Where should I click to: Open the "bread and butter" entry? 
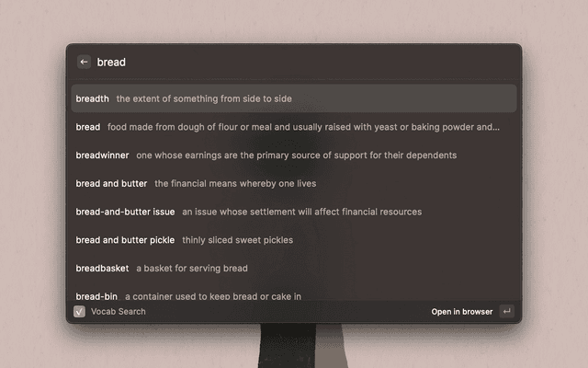pyautogui.click(x=111, y=183)
